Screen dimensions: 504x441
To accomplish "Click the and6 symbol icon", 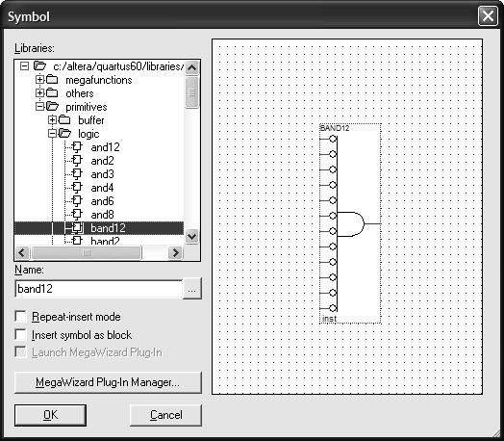I will click(77, 201).
